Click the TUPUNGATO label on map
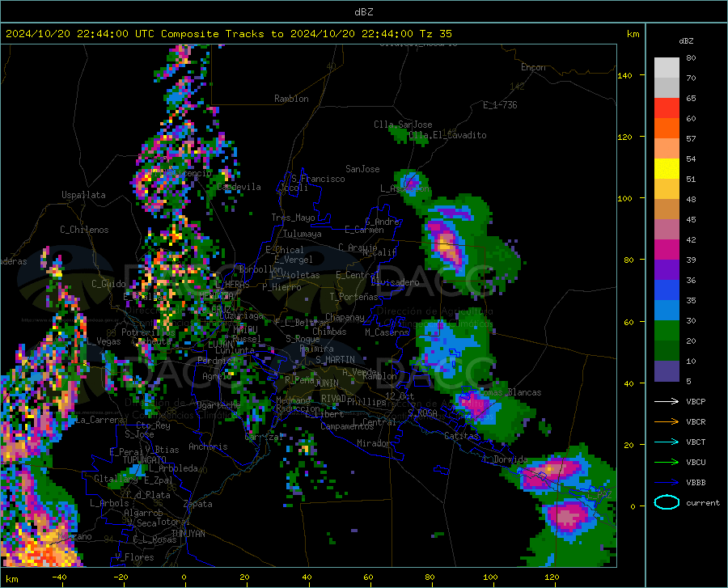The image size is (728, 588). click(x=144, y=459)
